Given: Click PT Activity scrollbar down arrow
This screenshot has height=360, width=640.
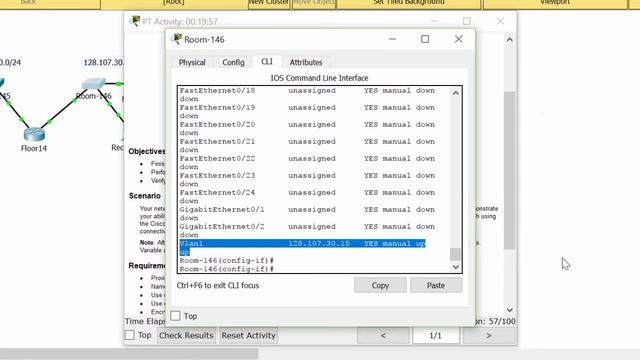Looking at the screenshot, I should [x=509, y=310].
